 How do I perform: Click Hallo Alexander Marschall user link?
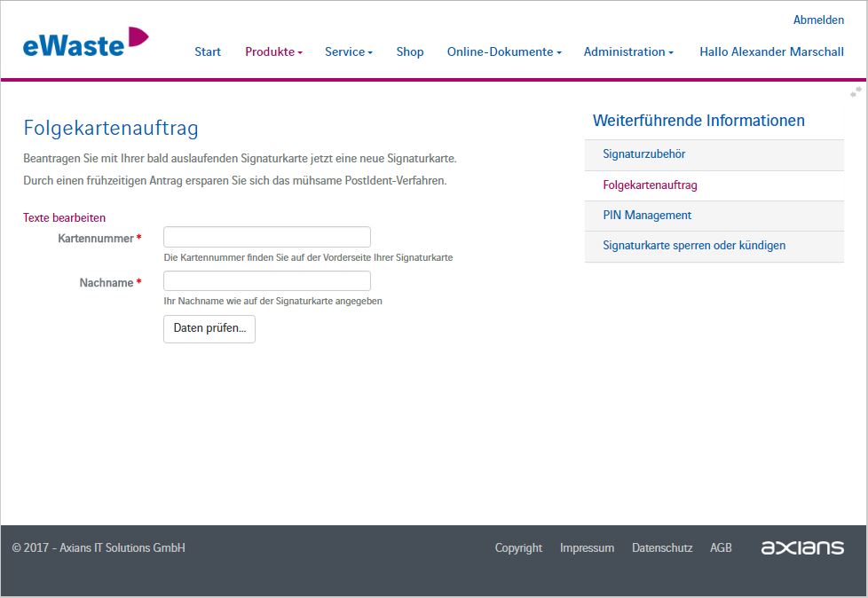(771, 51)
